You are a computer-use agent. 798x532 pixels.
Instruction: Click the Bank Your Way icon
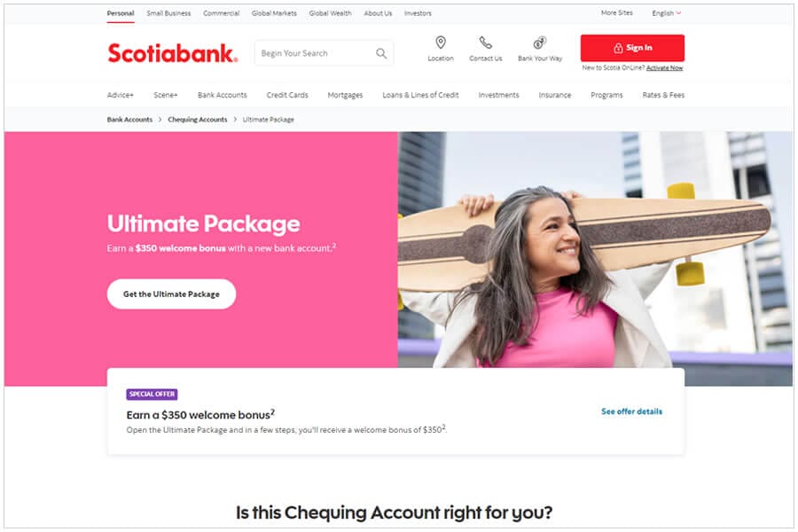click(540, 43)
